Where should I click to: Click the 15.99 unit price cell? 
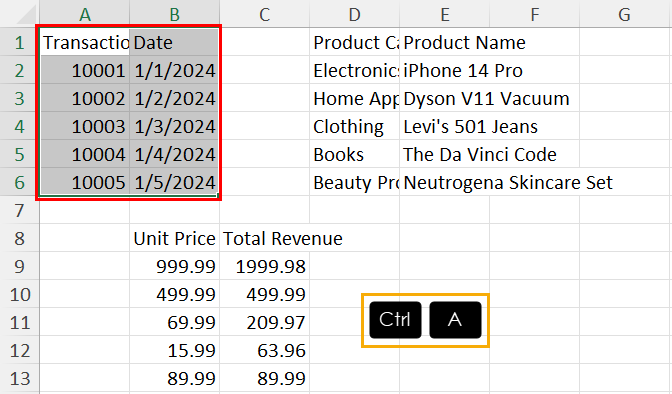[174, 350]
